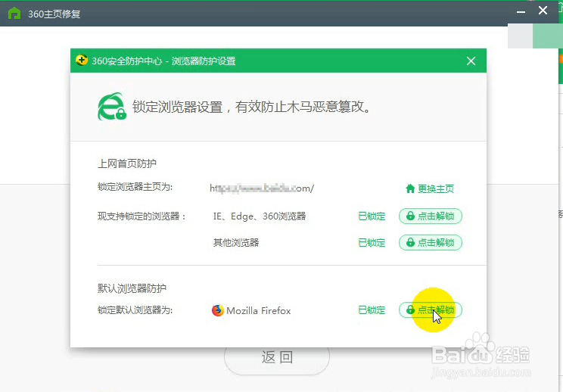Click the 360安全防护中心 shield icon in dialog title

tap(82, 61)
